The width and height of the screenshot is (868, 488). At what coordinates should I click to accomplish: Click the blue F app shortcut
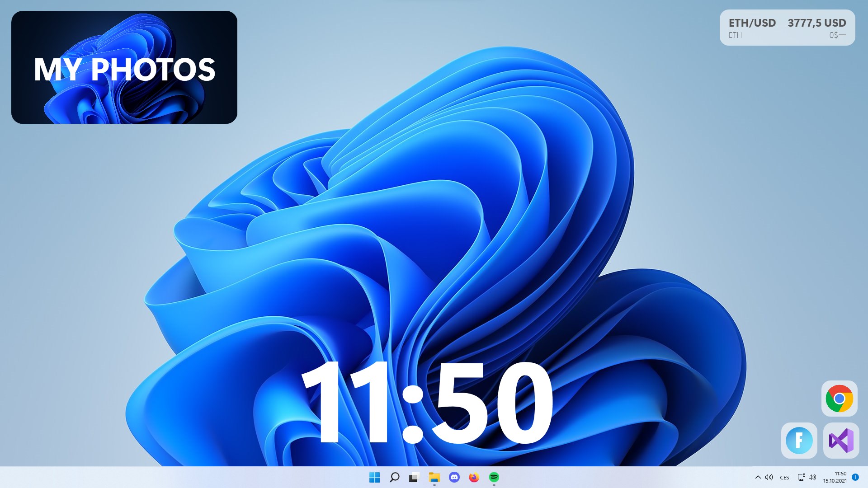tap(799, 441)
